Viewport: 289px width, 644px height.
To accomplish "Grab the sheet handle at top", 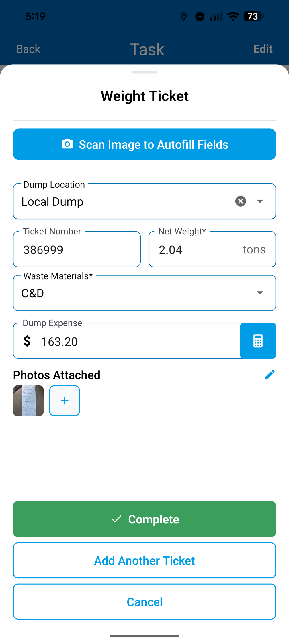I will [x=144, y=72].
